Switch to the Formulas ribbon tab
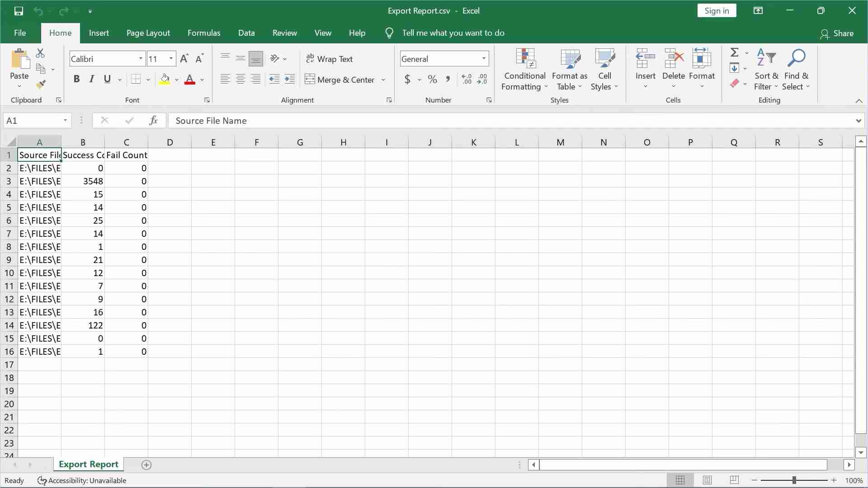 click(x=204, y=33)
